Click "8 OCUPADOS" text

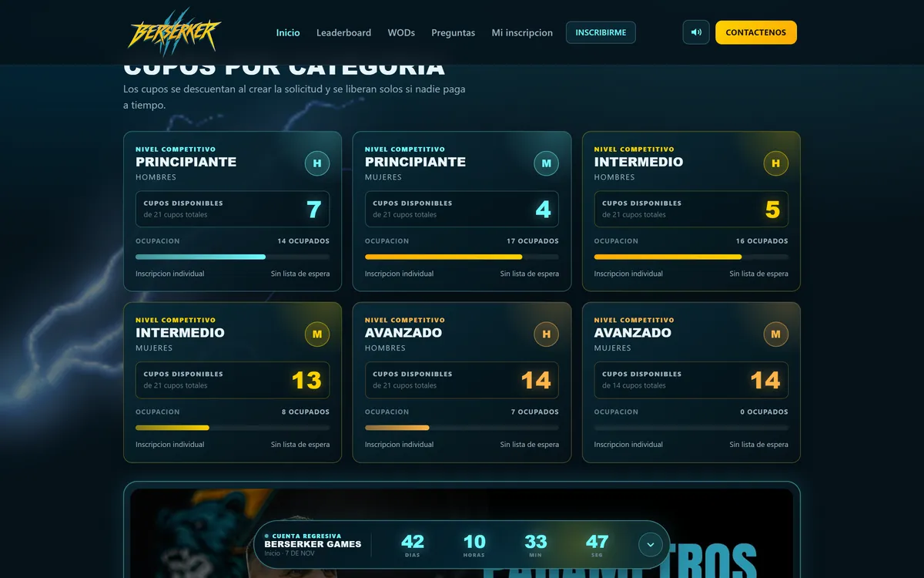click(x=306, y=412)
